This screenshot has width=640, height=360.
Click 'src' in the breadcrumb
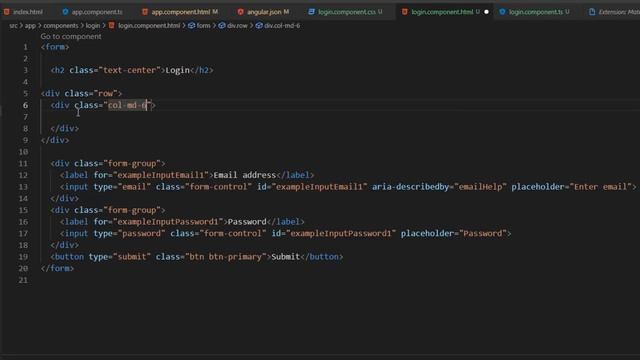pos(13,25)
